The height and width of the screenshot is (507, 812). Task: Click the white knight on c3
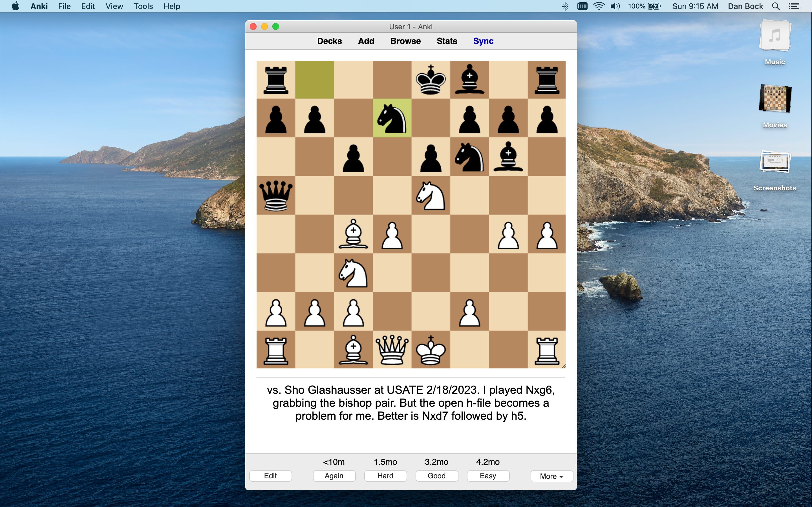(x=353, y=273)
